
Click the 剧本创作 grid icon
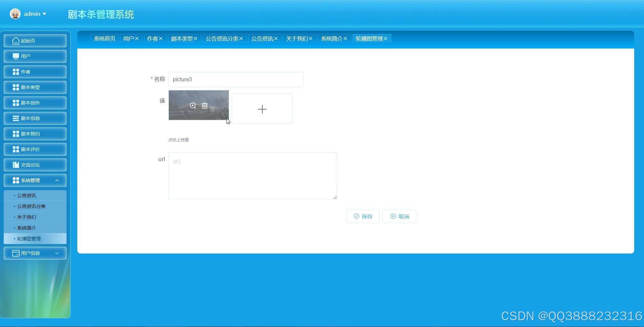16,103
